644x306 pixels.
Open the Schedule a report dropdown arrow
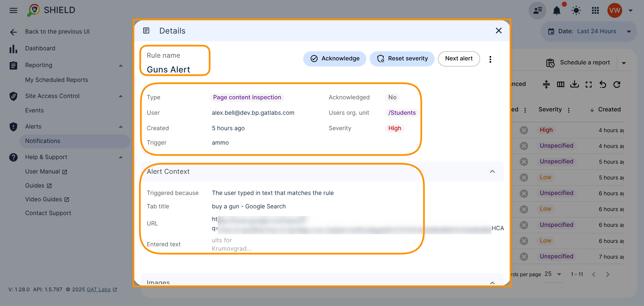[x=624, y=63]
